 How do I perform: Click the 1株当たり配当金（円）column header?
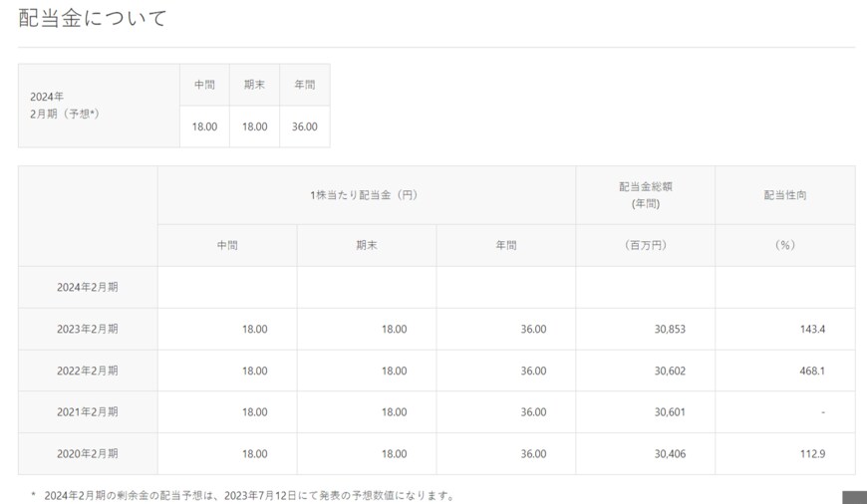point(366,195)
